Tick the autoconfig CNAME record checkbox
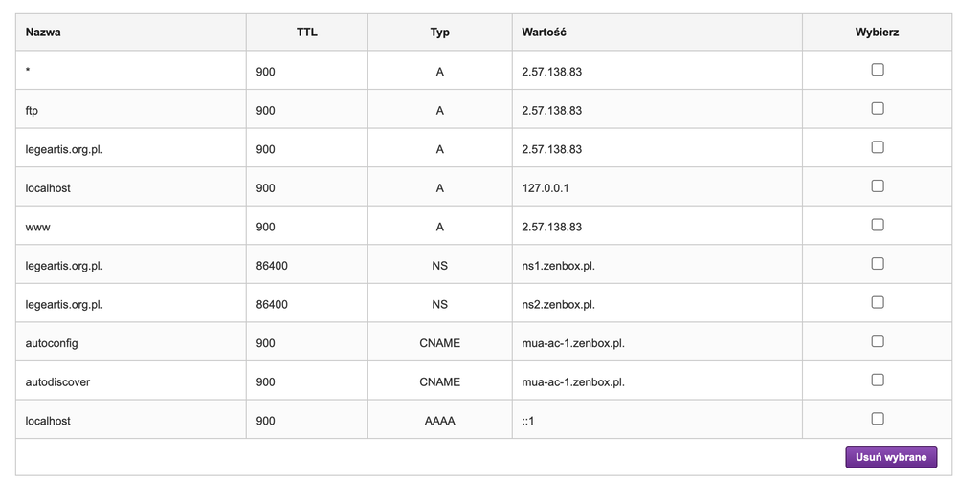The height and width of the screenshot is (479, 980). [x=877, y=341]
